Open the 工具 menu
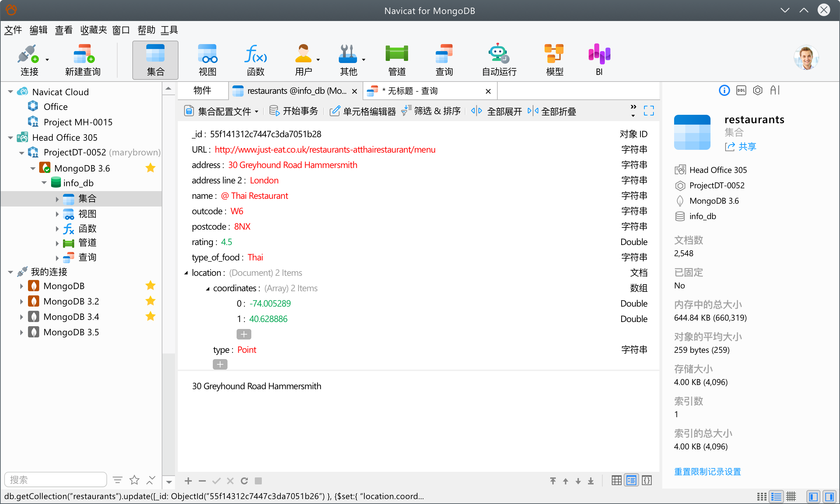The width and height of the screenshot is (840, 504). point(169,30)
